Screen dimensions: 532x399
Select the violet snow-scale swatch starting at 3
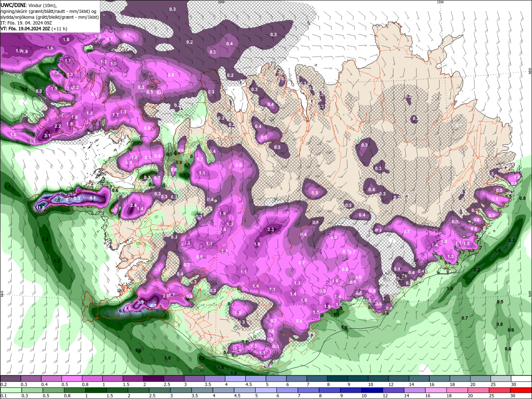(x=194, y=379)
